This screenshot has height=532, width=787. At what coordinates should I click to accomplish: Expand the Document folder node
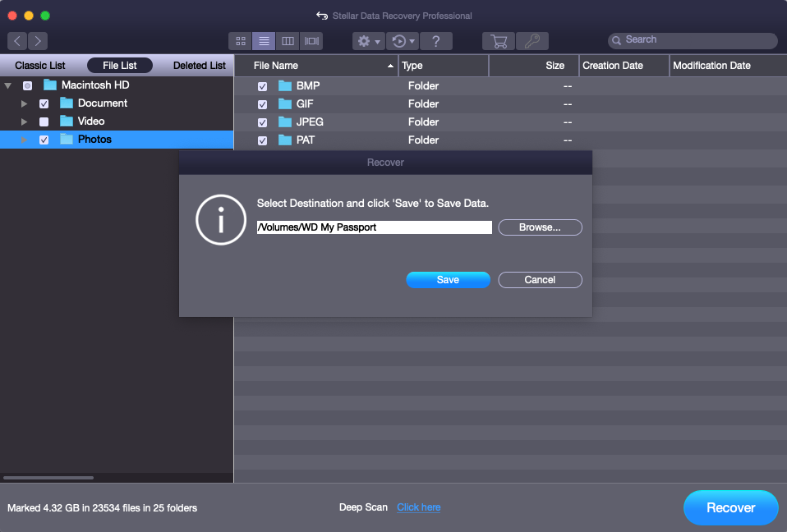click(x=24, y=103)
